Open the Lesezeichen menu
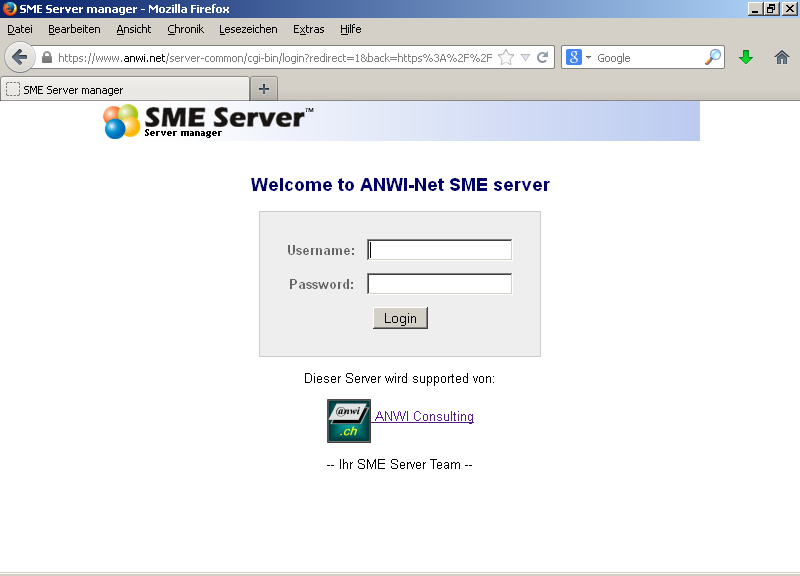 pyautogui.click(x=248, y=29)
